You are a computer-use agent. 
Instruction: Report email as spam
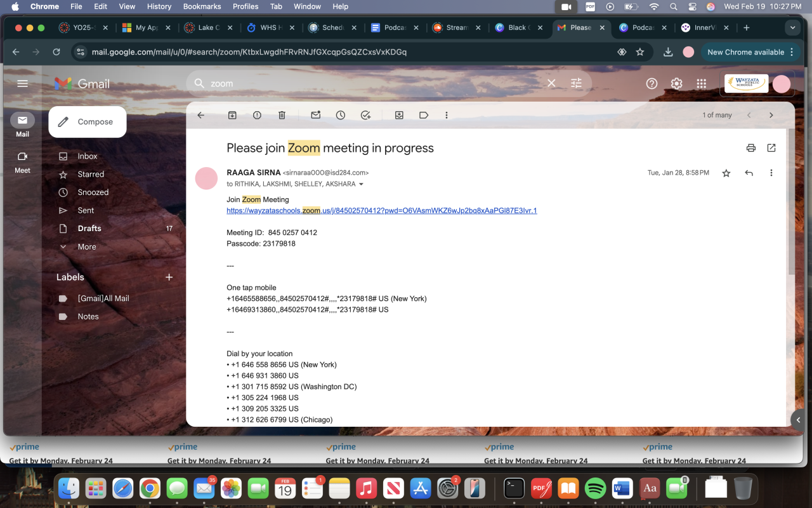tap(257, 115)
